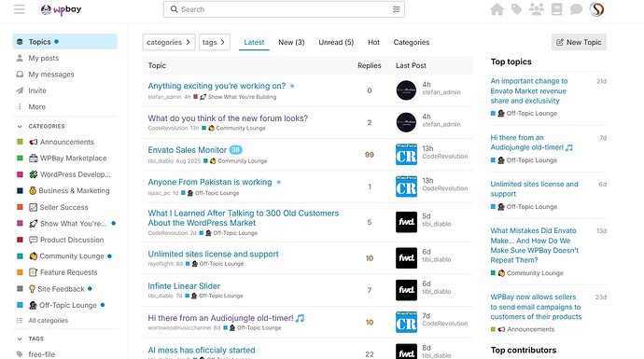
Task: Open Hi there from an Audiojungle topic in main list
Action: [x=226, y=318]
